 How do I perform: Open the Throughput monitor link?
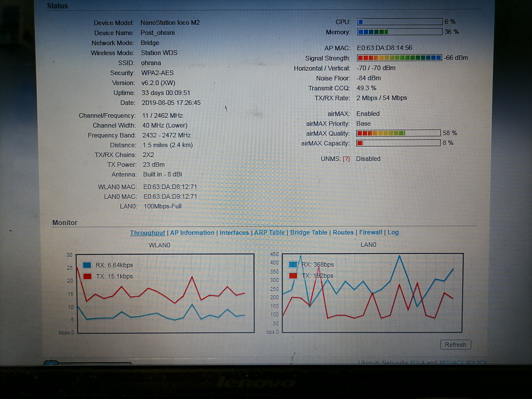(147, 233)
